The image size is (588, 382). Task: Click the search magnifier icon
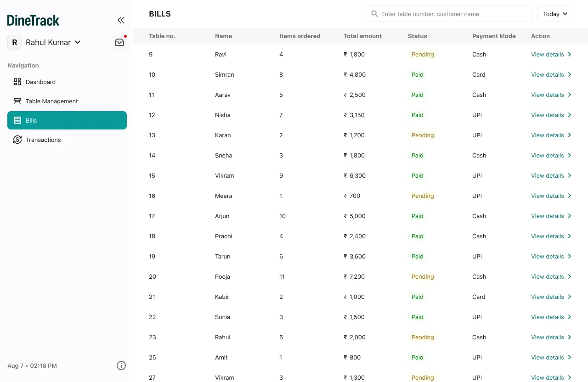click(375, 14)
